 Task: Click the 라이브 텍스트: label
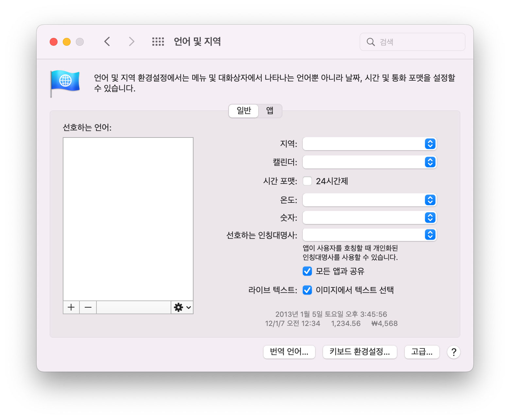273,290
